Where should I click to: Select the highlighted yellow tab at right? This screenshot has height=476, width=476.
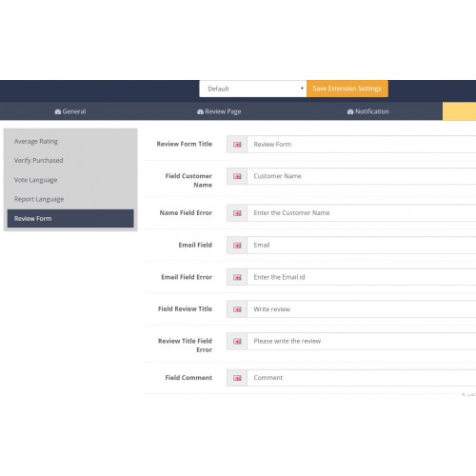click(459, 111)
